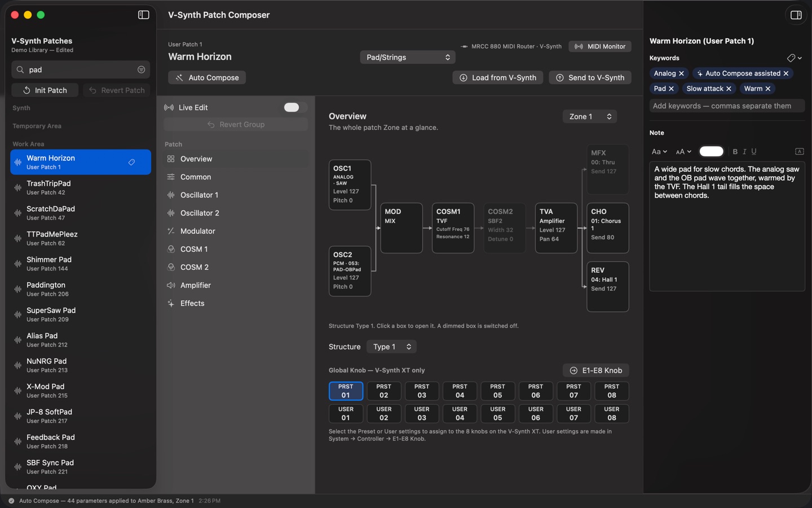Image resolution: width=812 pixels, height=508 pixels.
Task: Click the COSM 2 icon in Patch list
Action: (x=171, y=267)
